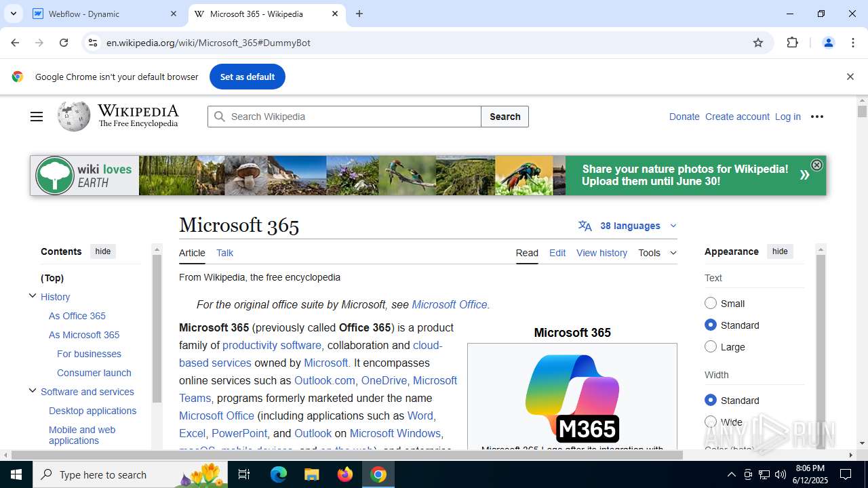Click Create account link

[x=737, y=117]
